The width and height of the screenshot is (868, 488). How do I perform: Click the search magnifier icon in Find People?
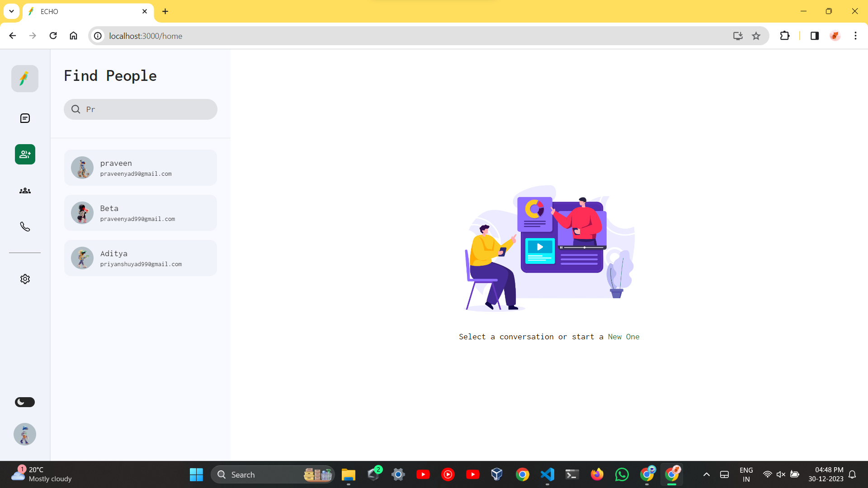point(76,109)
